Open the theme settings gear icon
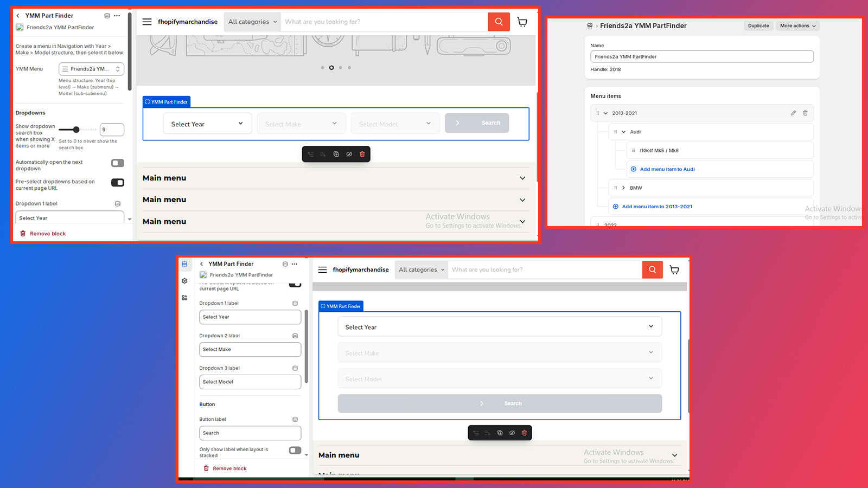The height and width of the screenshot is (488, 868). (x=185, y=281)
